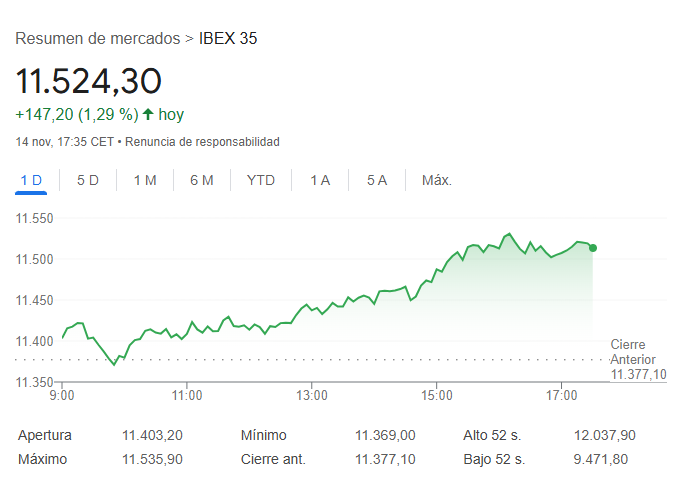Image resolution: width=692 pixels, height=479 pixels.
Task: Switch to the 1 A yearly view
Action: (320, 180)
